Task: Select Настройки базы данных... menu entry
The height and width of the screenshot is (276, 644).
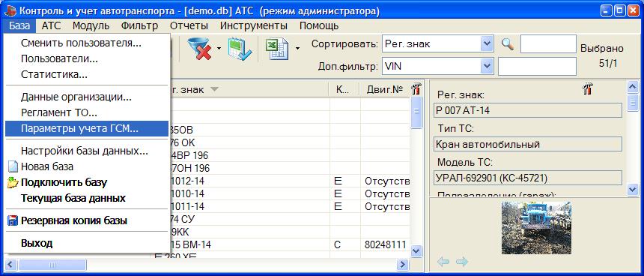Action: pos(87,151)
